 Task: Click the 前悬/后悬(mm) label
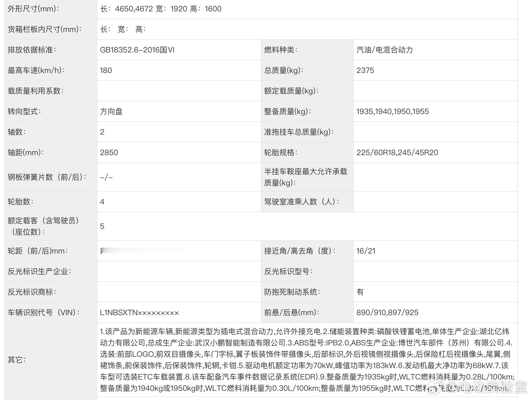[x=292, y=312]
